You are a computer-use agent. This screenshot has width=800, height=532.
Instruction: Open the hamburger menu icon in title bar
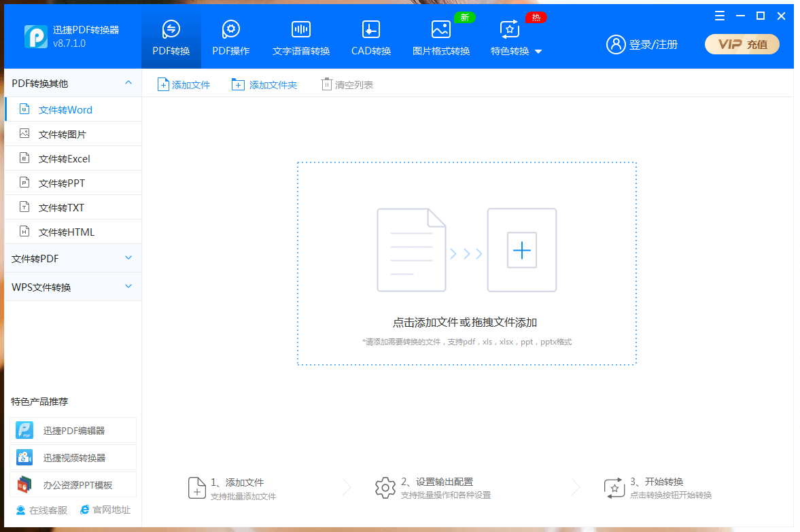[720, 16]
